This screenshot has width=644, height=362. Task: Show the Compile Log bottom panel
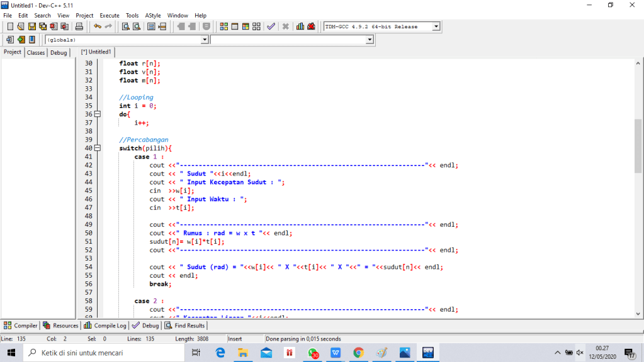[105, 325]
